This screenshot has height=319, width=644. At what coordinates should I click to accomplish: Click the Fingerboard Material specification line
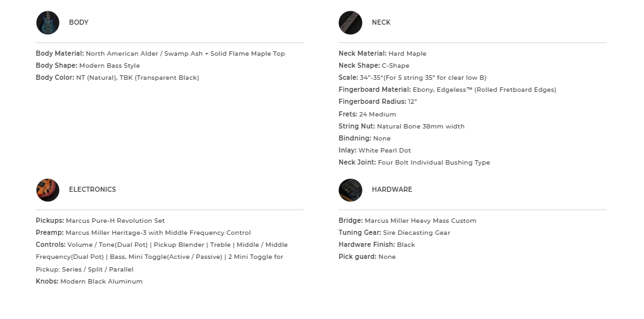tap(447, 90)
